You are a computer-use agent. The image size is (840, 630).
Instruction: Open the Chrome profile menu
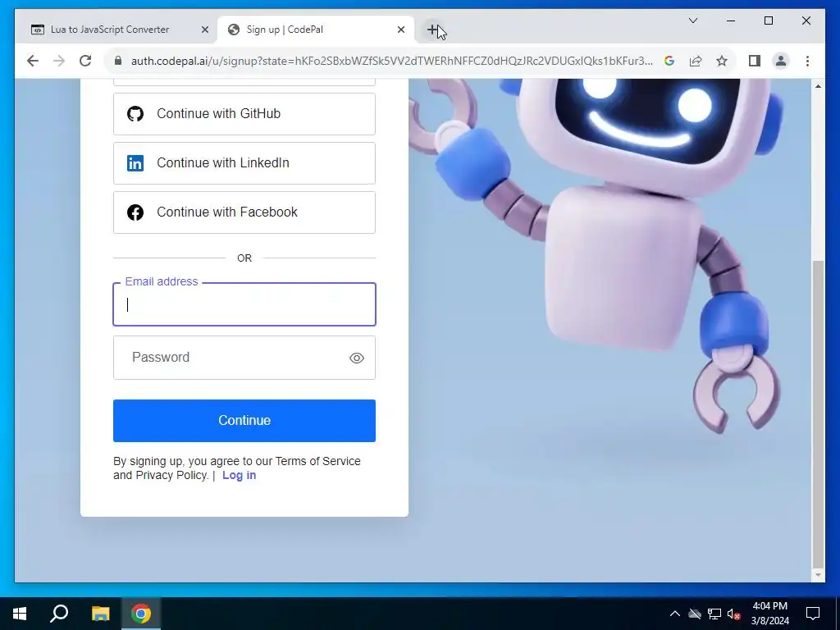(781, 61)
